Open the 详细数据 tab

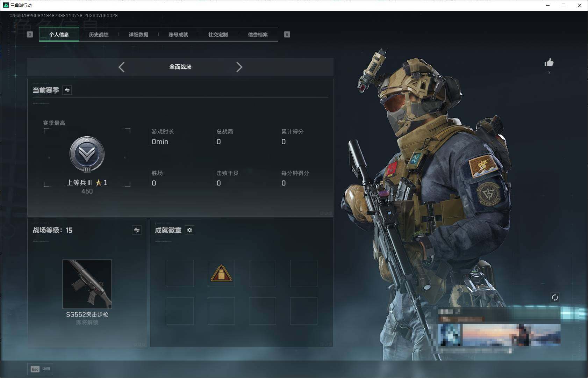pos(138,35)
